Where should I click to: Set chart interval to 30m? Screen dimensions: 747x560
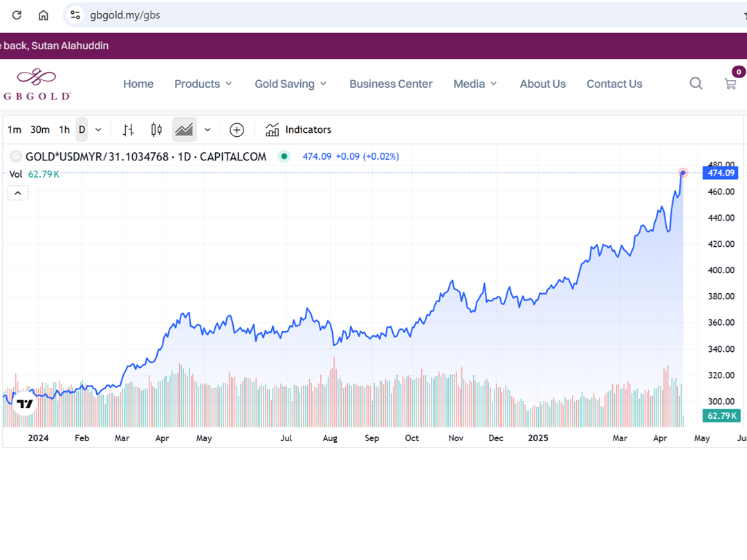coord(40,130)
